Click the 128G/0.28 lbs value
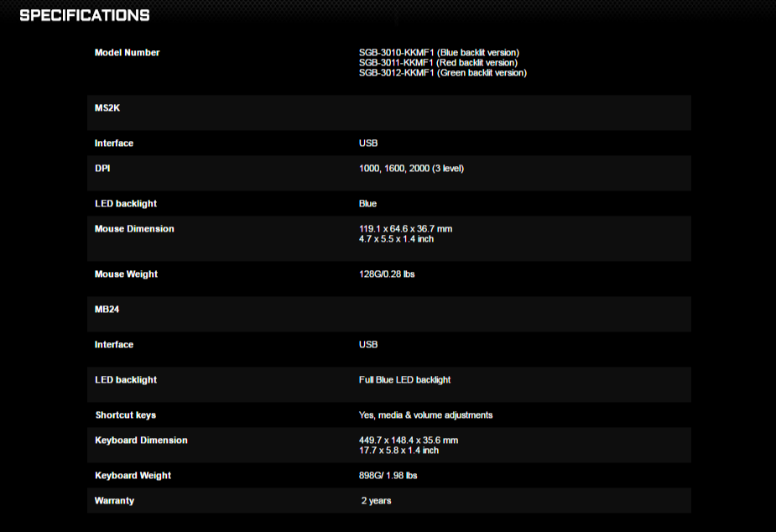The image size is (776, 532). (387, 274)
